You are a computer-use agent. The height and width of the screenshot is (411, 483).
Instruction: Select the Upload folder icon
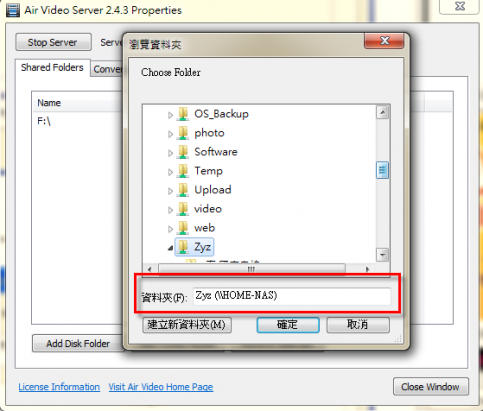183,190
